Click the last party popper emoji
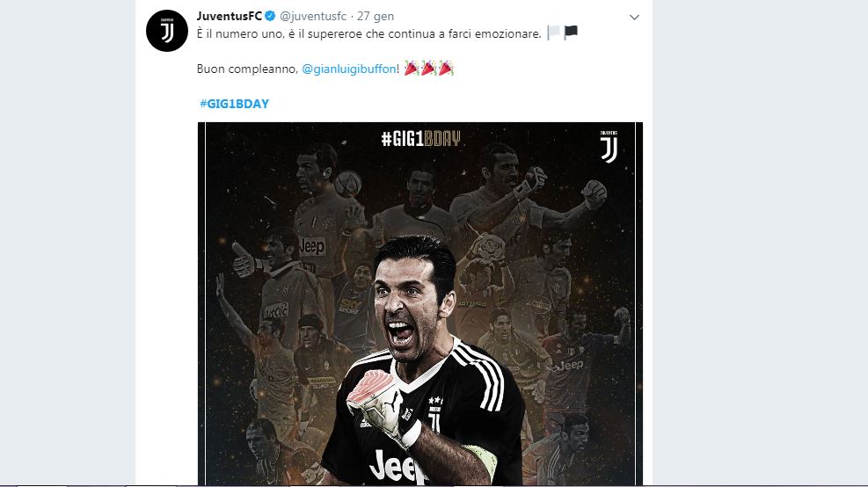The image size is (868, 487). [x=446, y=69]
